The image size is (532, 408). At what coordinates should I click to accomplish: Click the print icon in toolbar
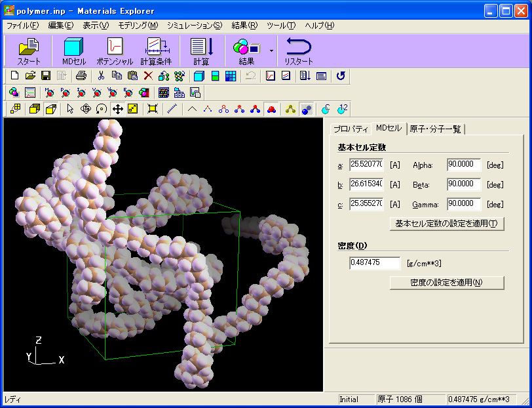point(81,75)
